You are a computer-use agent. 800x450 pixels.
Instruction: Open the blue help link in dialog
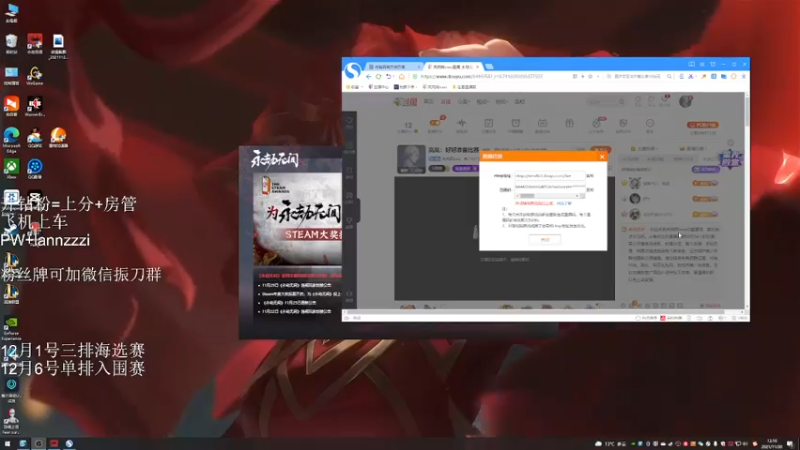pyautogui.click(x=564, y=203)
